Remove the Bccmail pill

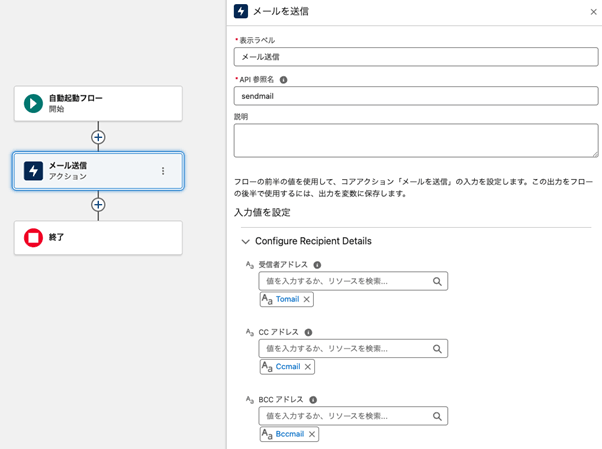coord(312,434)
